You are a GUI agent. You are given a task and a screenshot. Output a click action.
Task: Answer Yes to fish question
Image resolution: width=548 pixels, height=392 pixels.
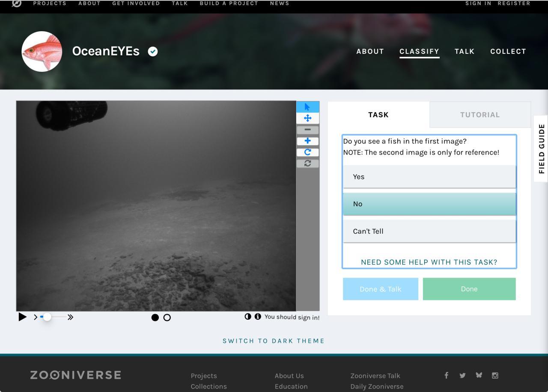pos(429,177)
